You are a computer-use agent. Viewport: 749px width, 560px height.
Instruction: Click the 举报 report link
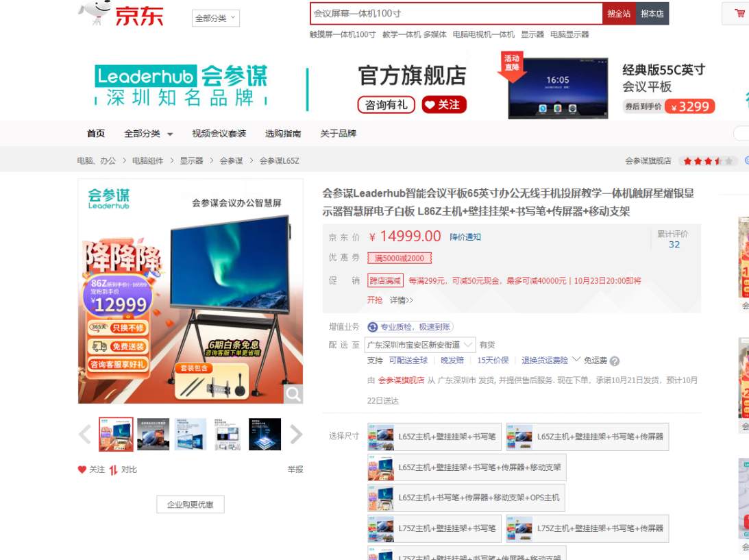point(295,470)
